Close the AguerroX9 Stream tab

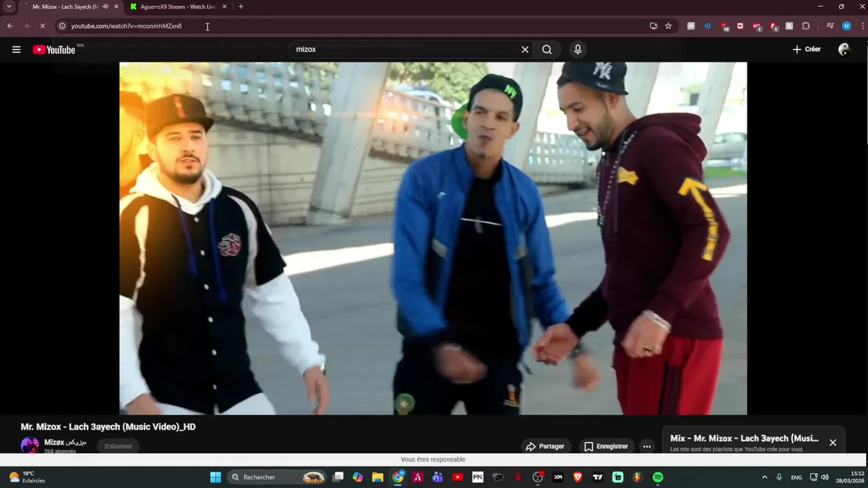click(x=224, y=7)
